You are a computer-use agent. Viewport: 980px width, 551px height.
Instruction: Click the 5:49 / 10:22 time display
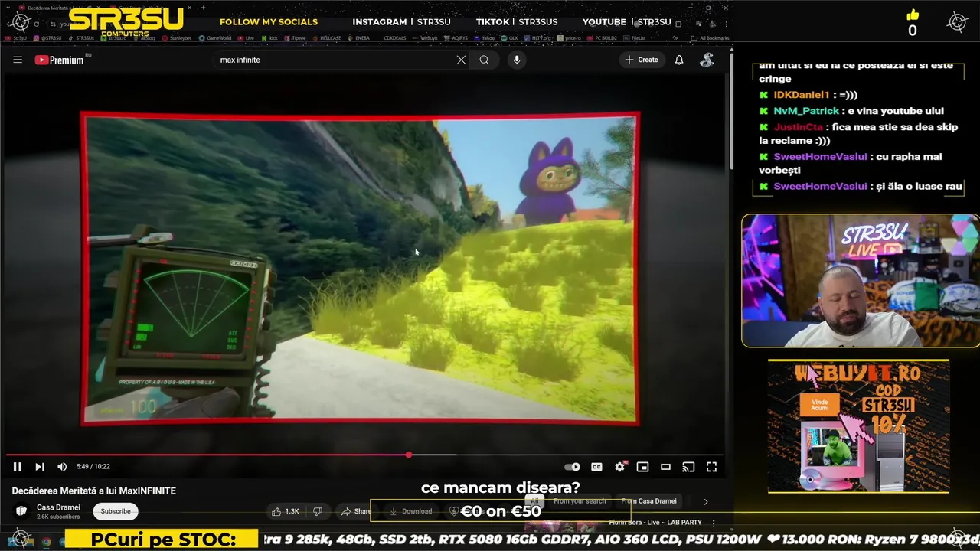click(93, 467)
